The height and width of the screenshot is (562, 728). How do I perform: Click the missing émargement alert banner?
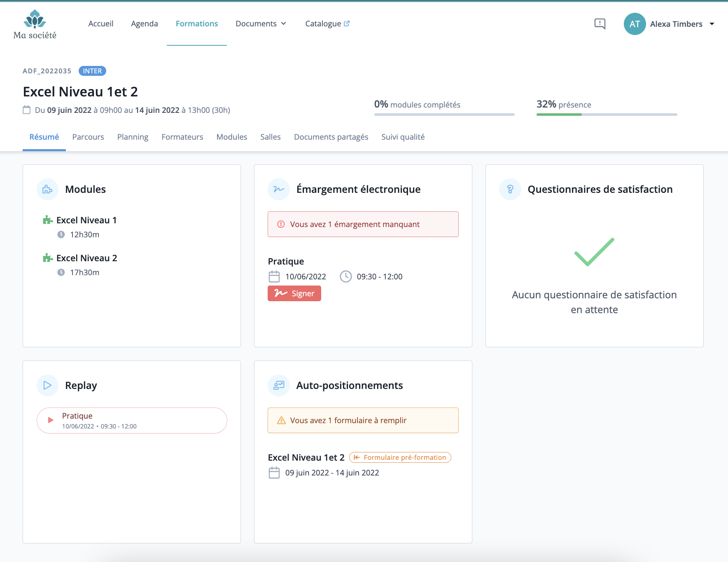point(363,224)
